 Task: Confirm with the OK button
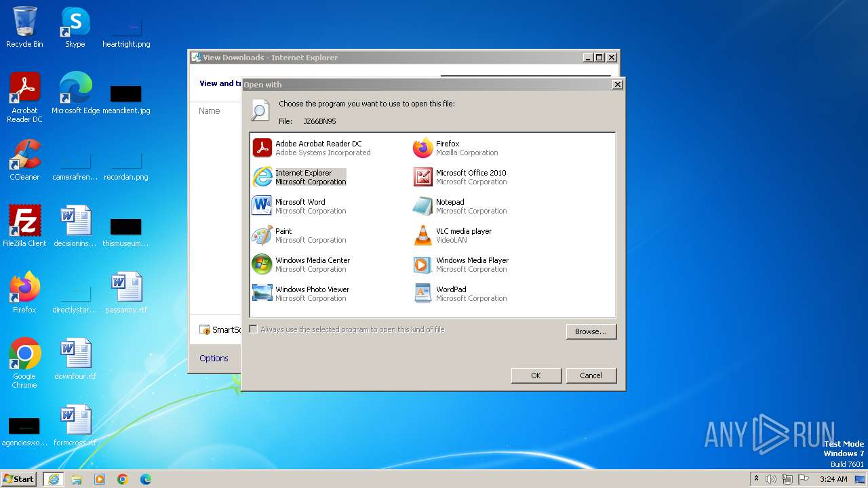click(x=536, y=375)
